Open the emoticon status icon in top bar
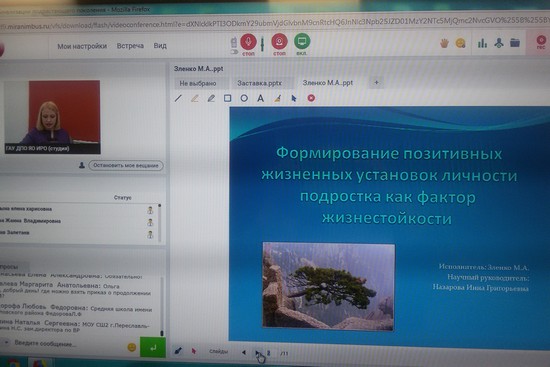Viewport: 550px width, 367px height. [460, 43]
